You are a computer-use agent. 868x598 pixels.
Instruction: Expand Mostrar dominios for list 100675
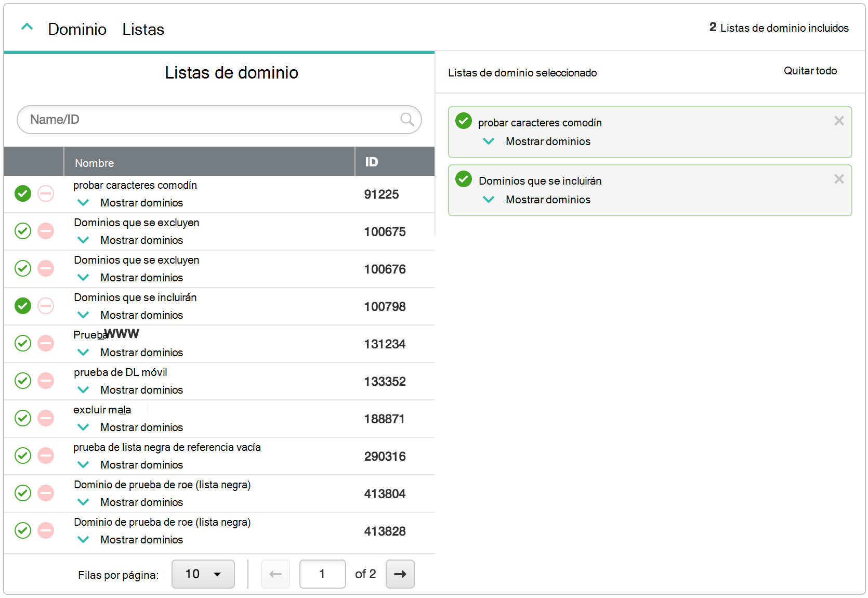130,240
